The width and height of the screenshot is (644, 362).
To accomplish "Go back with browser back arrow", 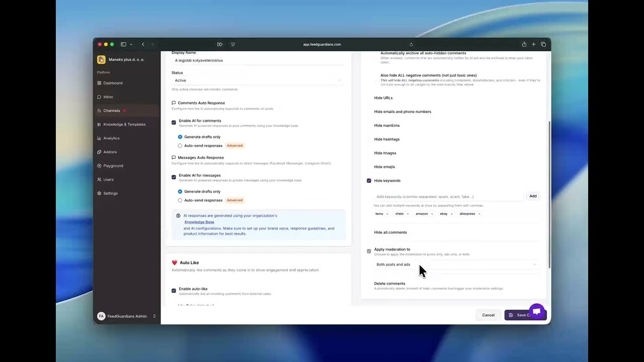I will pyautogui.click(x=143, y=44).
